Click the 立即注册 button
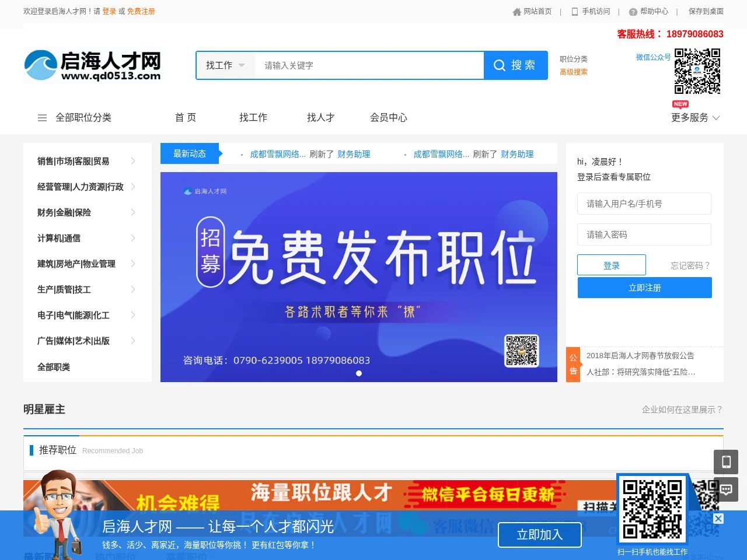747x560 pixels. 645,288
